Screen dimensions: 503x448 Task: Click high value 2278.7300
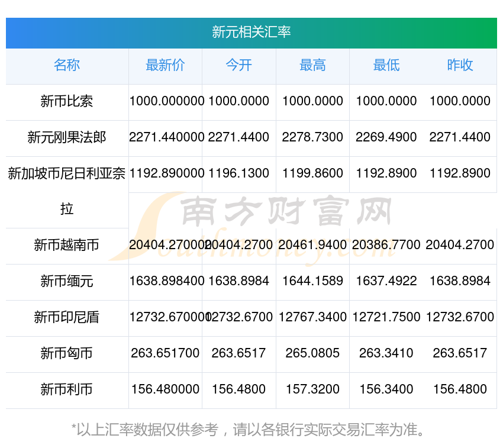click(313, 137)
